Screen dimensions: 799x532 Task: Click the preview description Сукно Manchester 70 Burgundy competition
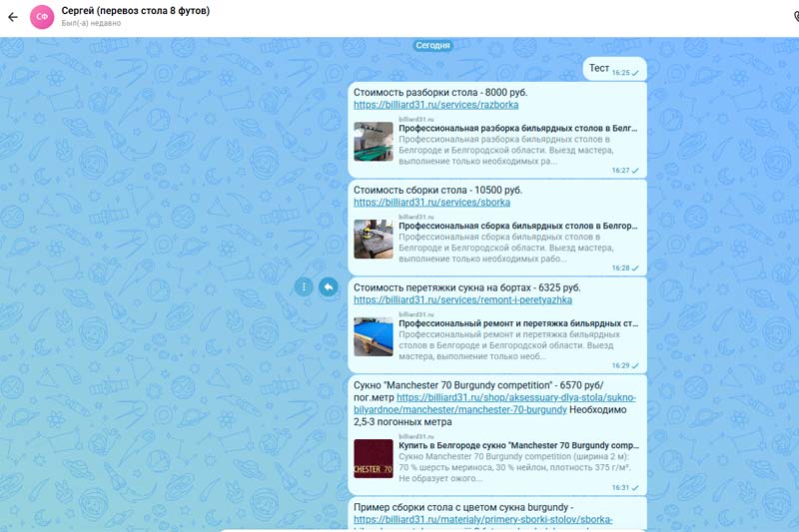514,467
